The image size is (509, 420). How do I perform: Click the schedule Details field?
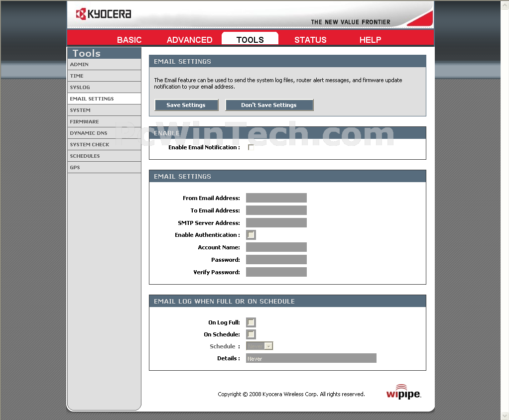tap(311, 358)
